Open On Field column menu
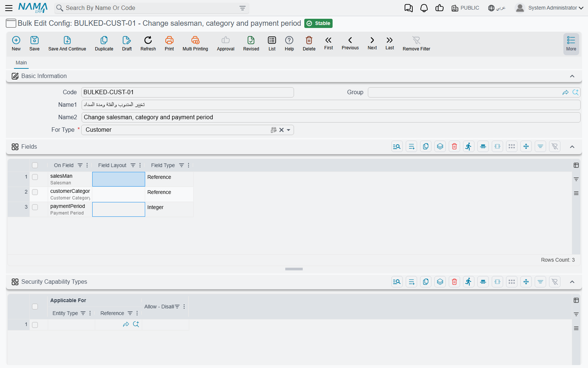Screen dimensions: 588x368 point(87,165)
